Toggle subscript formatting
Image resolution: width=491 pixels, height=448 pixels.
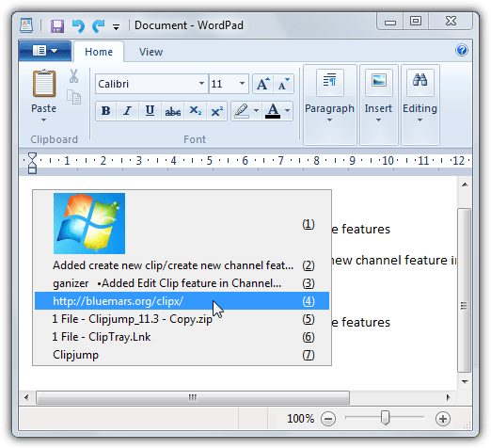(x=196, y=111)
